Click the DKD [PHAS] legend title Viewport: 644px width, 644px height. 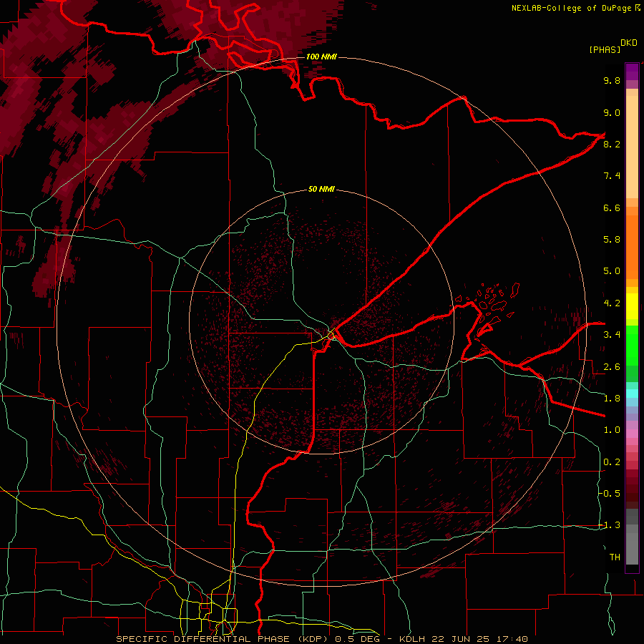pos(613,46)
